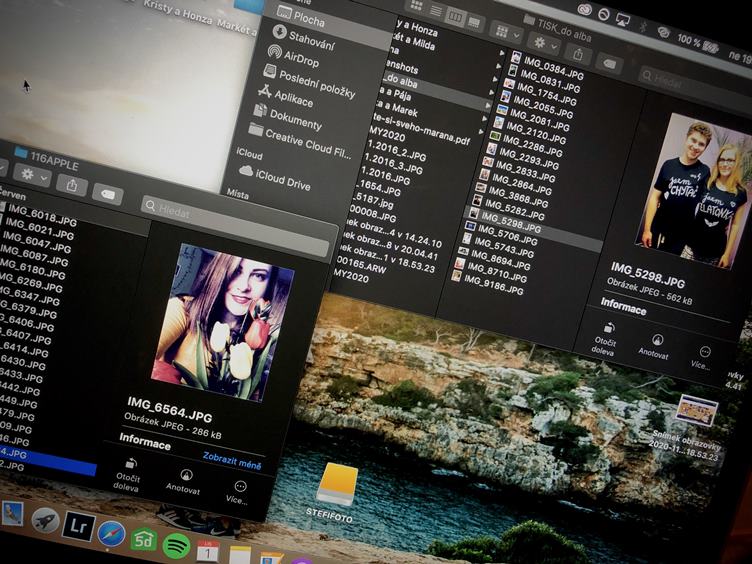
Task: Open Safari in the Dock
Action: 111,533
